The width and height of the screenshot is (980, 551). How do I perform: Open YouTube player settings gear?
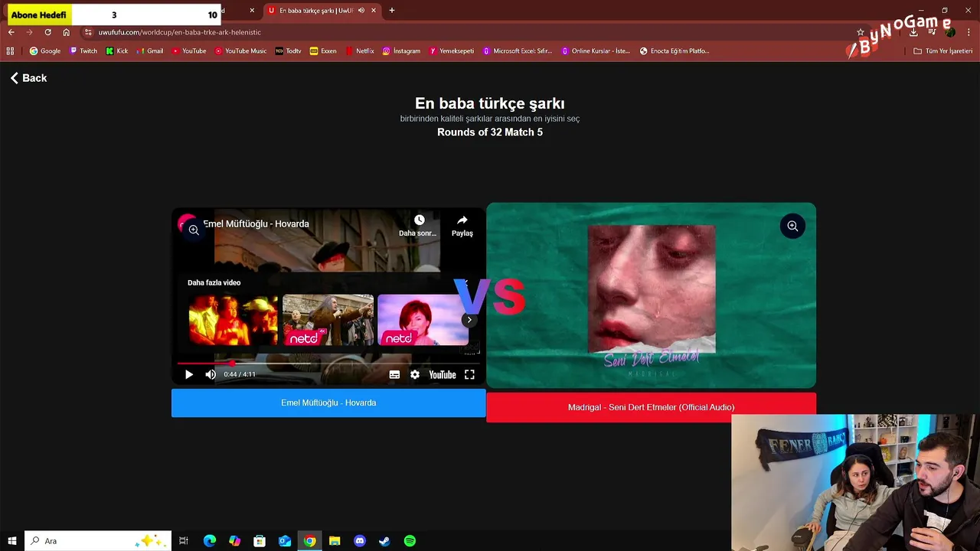coord(415,374)
